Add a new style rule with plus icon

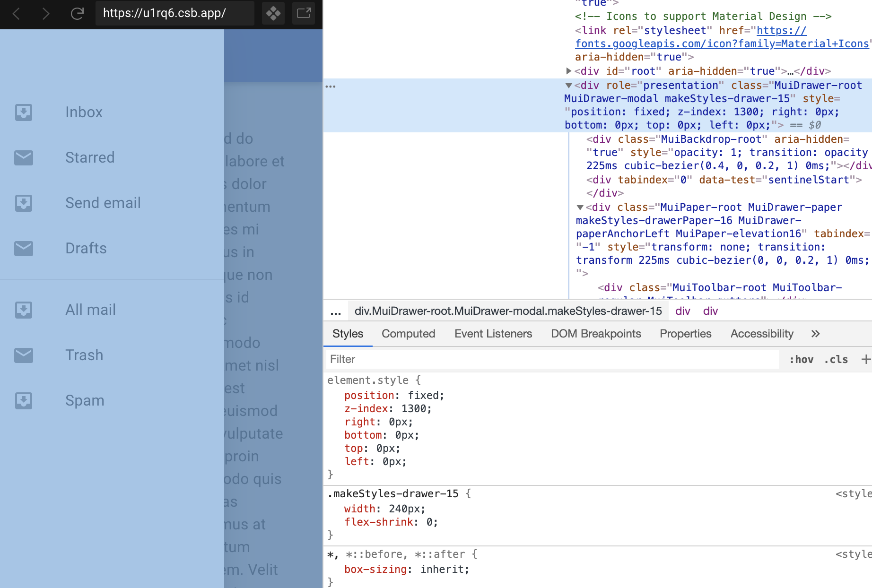(866, 359)
